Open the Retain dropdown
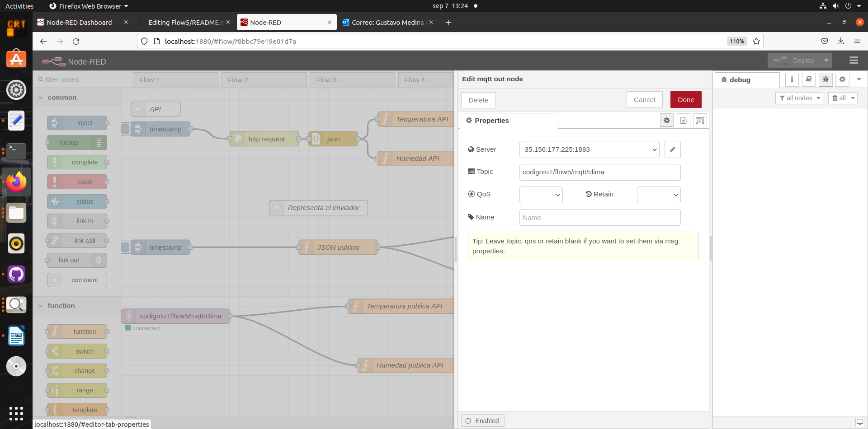Viewport: 868px width, 429px height. (658, 195)
